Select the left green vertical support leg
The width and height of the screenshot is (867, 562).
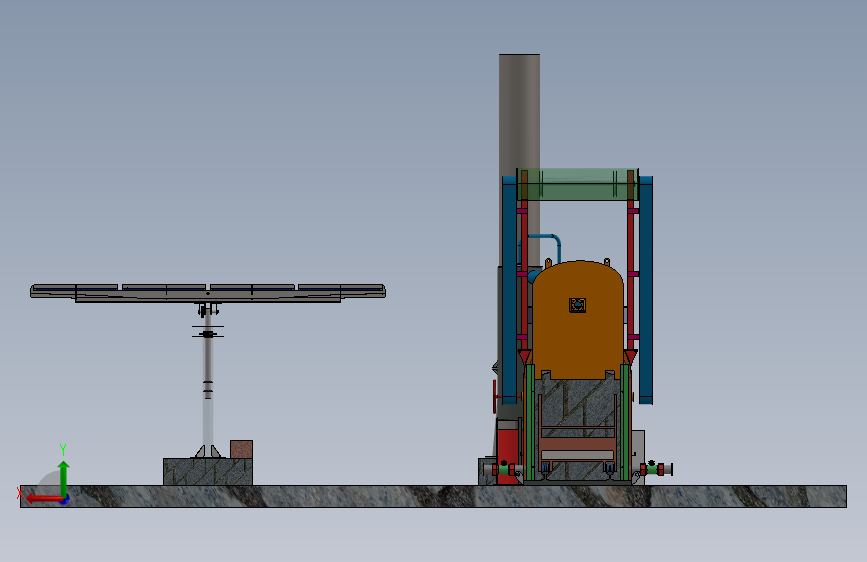tap(530, 423)
